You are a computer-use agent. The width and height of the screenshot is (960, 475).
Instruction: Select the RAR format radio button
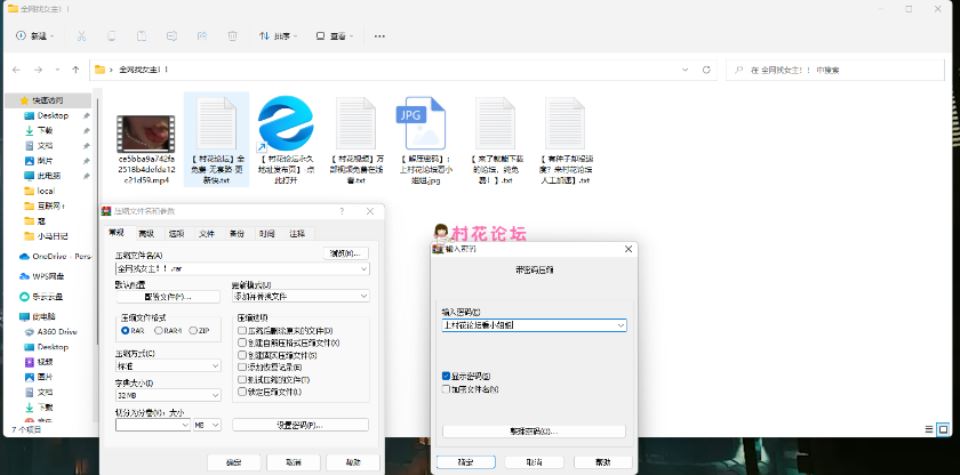coord(125,331)
